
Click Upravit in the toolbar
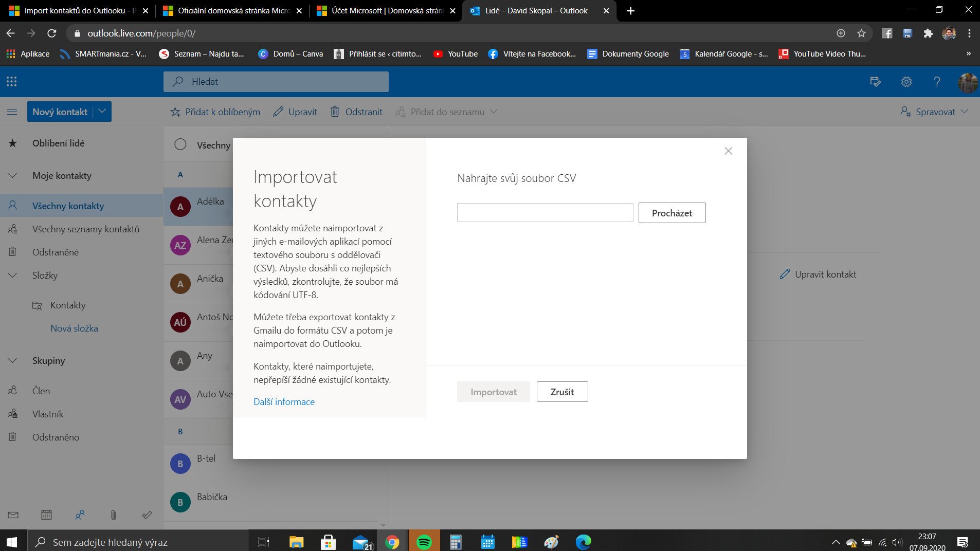coord(295,112)
